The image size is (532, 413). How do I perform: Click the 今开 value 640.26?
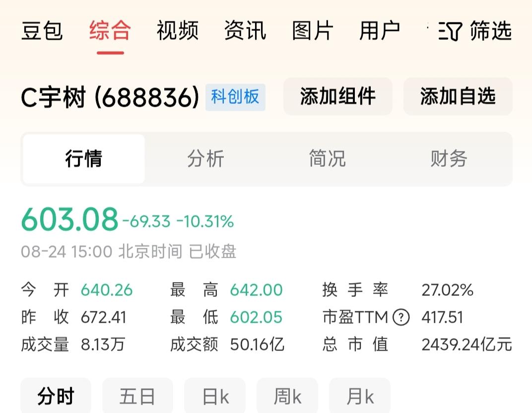point(107,290)
